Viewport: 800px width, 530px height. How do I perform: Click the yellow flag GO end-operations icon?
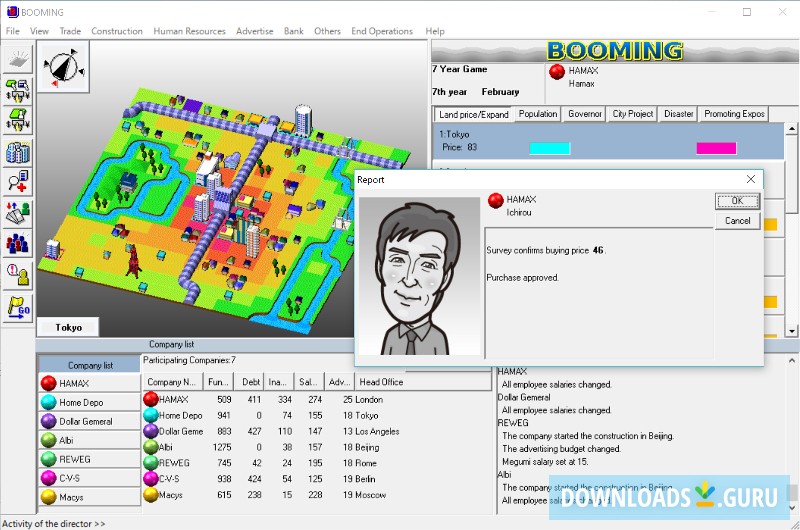(18, 308)
